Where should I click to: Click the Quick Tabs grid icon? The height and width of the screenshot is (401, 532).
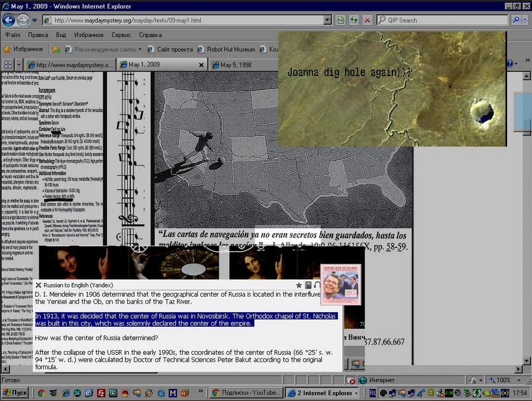coord(8,64)
